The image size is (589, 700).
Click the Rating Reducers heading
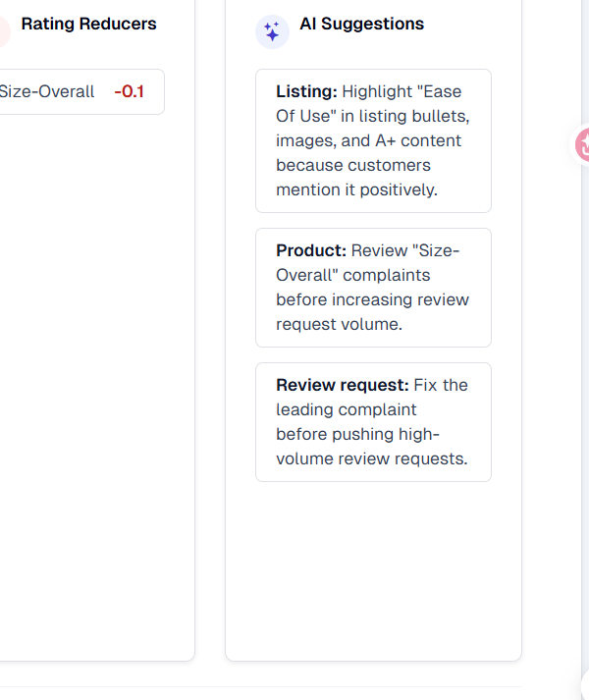[89, 24]
